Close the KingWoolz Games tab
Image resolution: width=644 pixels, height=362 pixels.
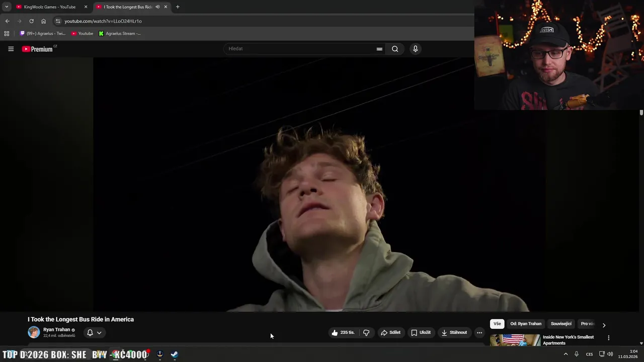pyautogui.click(x=86, y=7)
